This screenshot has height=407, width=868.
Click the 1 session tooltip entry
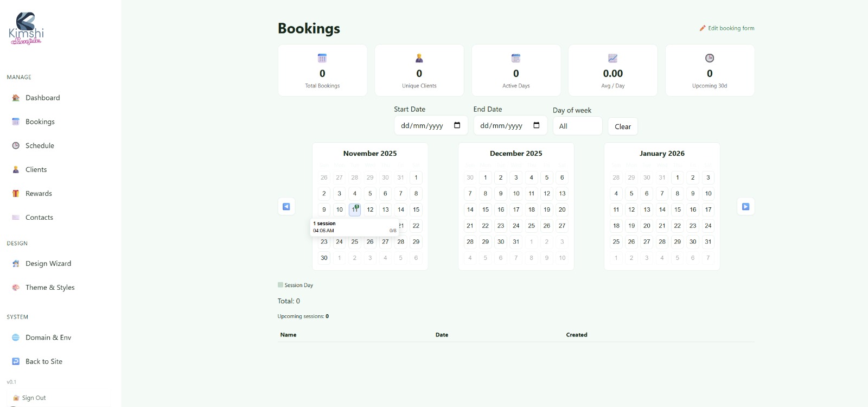coord(355,227)
